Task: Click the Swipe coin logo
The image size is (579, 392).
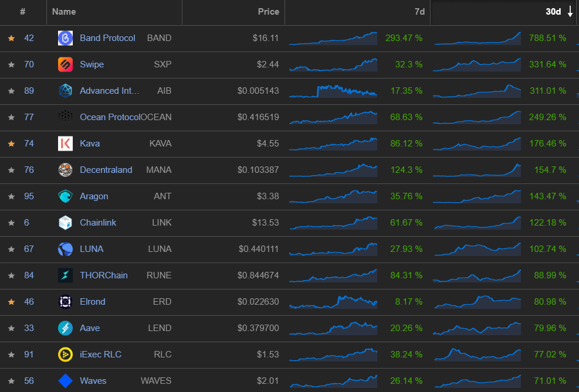Action: (65, 64)
